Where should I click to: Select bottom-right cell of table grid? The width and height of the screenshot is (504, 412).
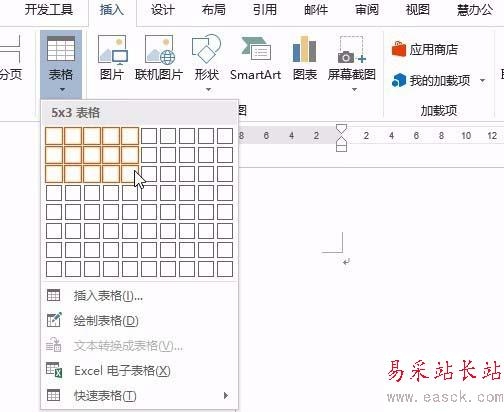click(x=225, y=269)
